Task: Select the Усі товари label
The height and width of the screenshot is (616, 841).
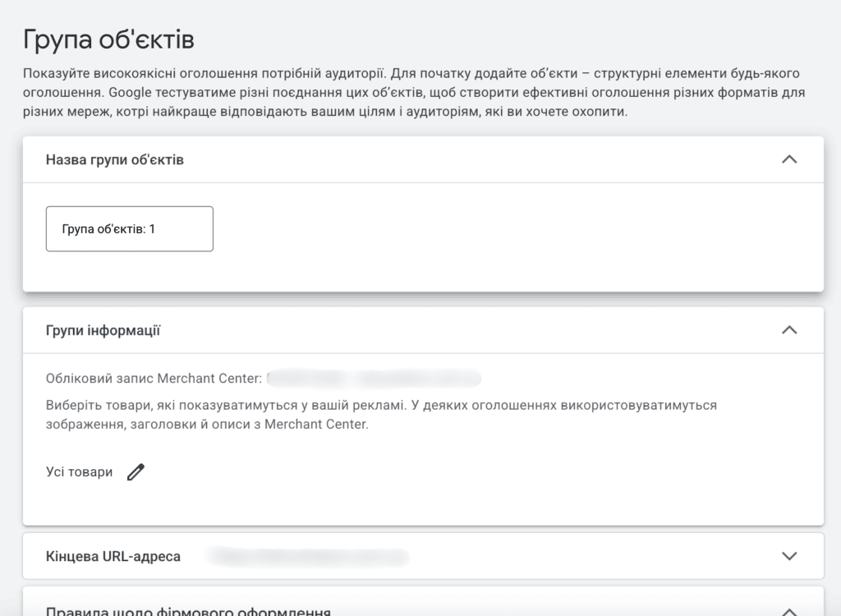Action: tap(80, 472)
